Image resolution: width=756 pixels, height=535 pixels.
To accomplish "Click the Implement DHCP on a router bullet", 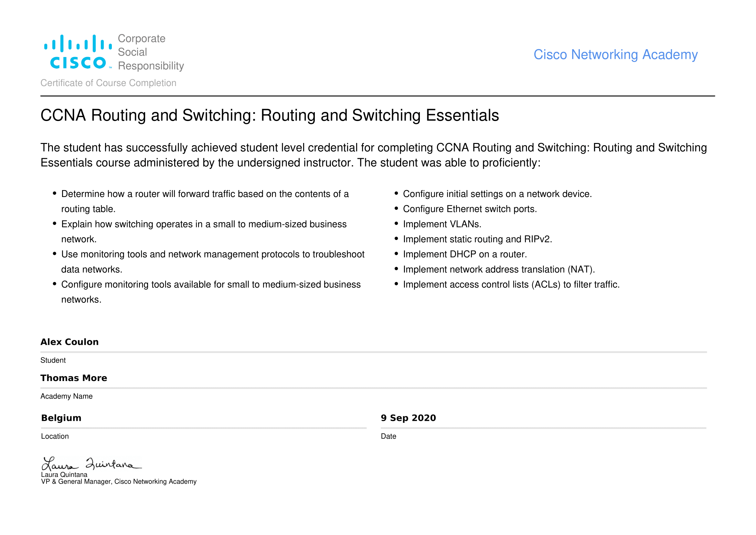I will tap(464, 254).
